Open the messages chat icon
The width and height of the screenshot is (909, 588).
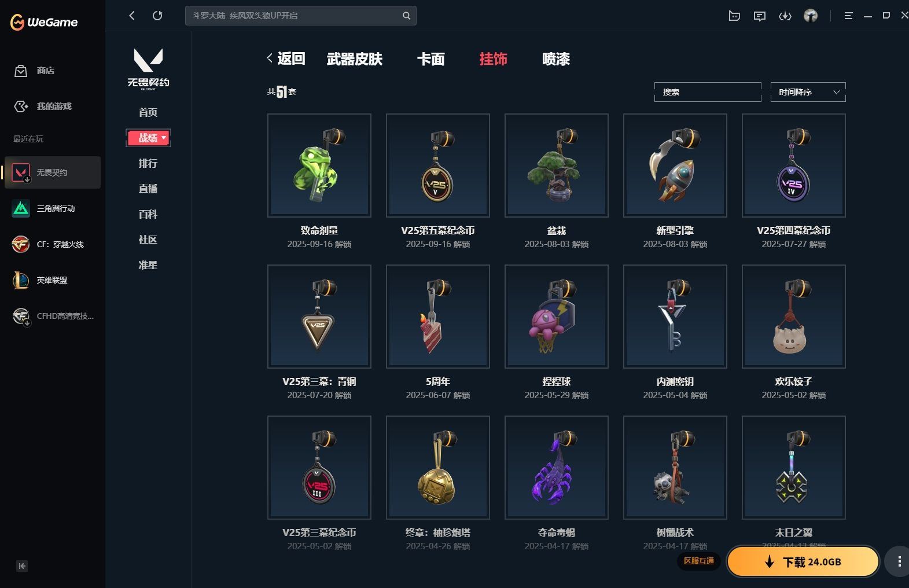(x=760, y=16)
